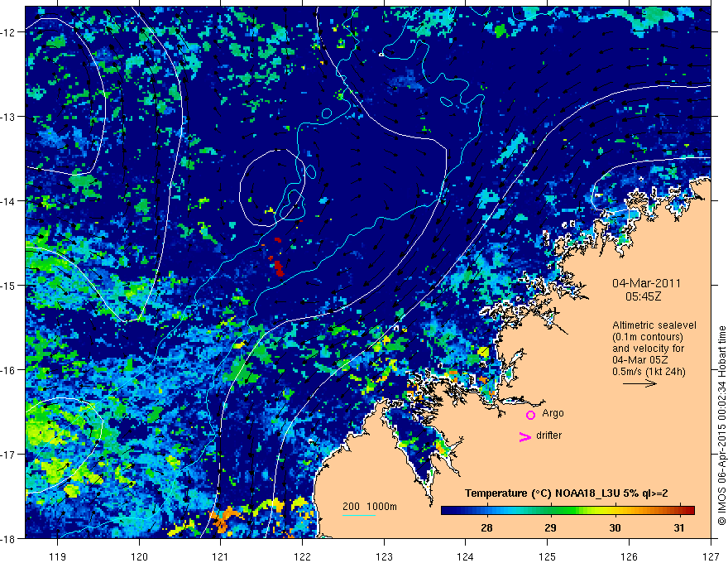Click the magenta drifter arrow legend symbol

(x=525, y=437)
